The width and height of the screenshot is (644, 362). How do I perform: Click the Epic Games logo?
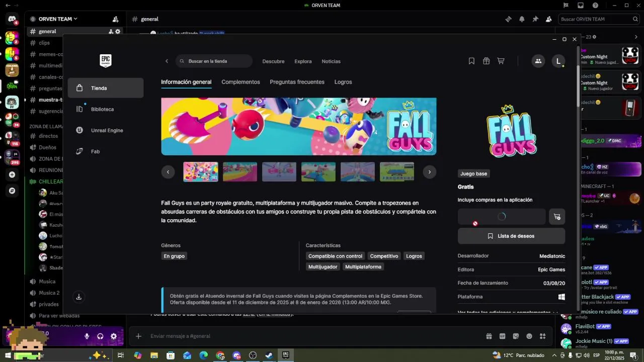(106, 61)
